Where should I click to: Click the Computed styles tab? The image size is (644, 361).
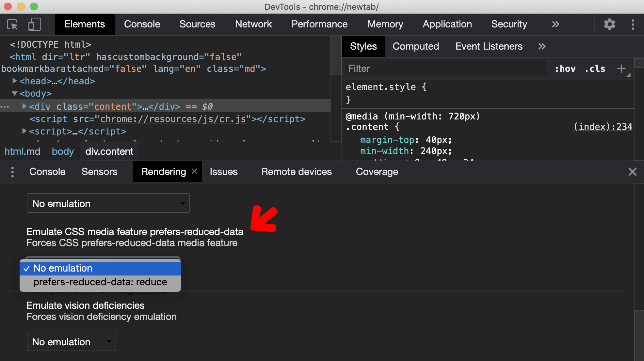[x=415, y=46]
